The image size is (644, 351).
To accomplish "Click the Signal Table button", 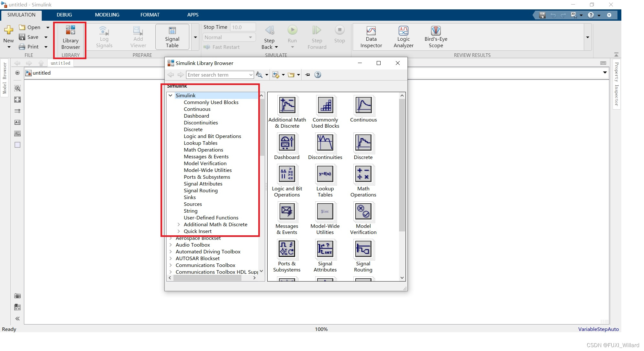I will tap(172, 37).
